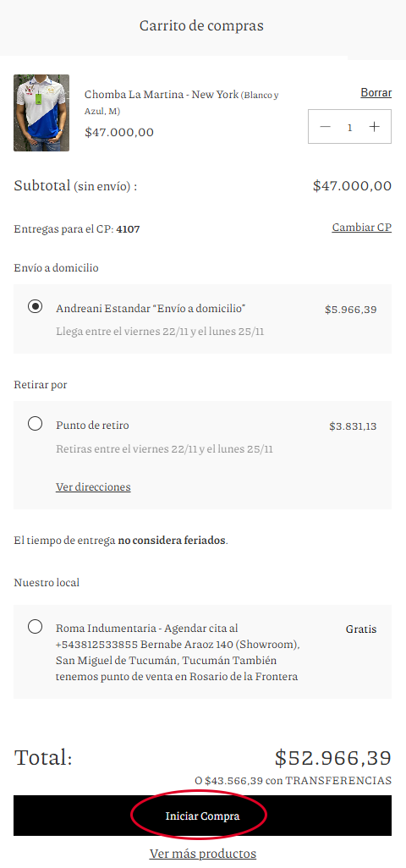Screen dimensions: 406x868
Task: Choose Punto de retiro pickup option
Action: (x=35, y=424)
